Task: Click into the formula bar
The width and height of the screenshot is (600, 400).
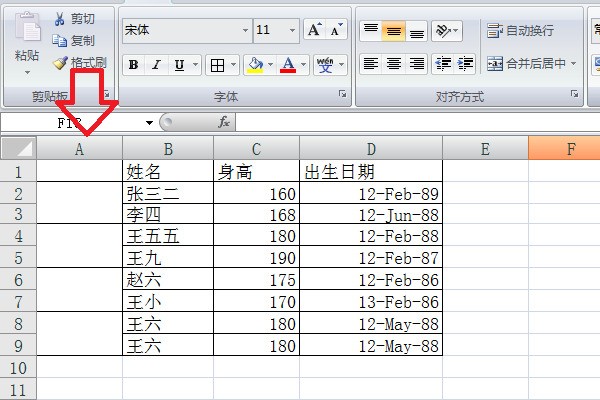Action: (x=417, y=123)
